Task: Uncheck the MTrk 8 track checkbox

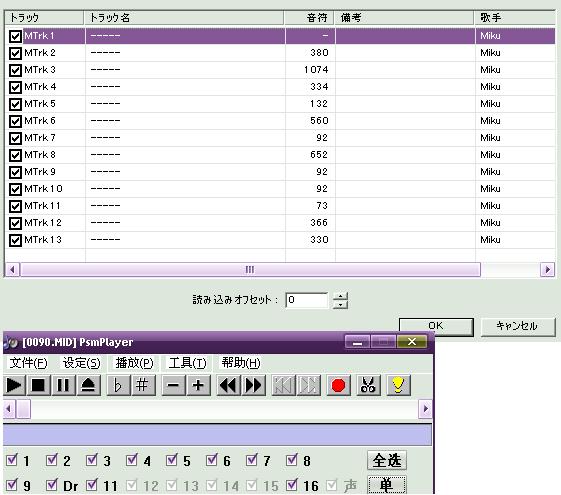Action: coord(15,155)
